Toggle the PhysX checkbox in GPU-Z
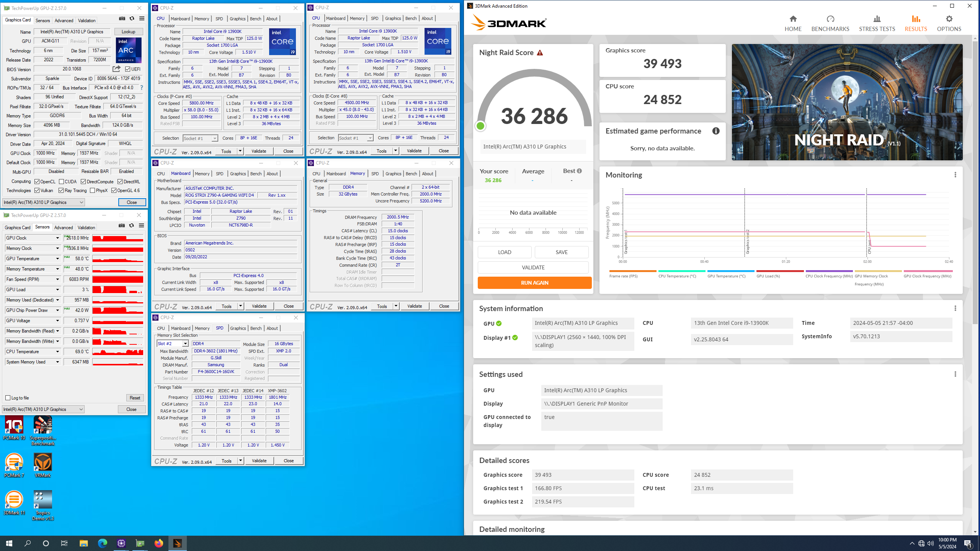The width and height of the screenshot is (980, 551). point(93,191)
